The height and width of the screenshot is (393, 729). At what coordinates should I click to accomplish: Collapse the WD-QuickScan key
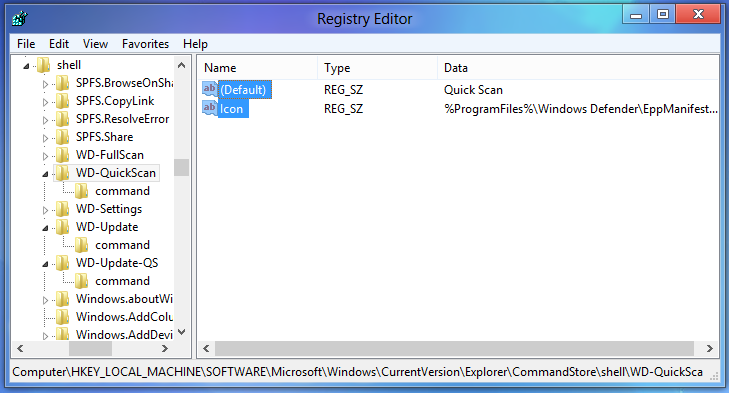(x=45, y=174)
